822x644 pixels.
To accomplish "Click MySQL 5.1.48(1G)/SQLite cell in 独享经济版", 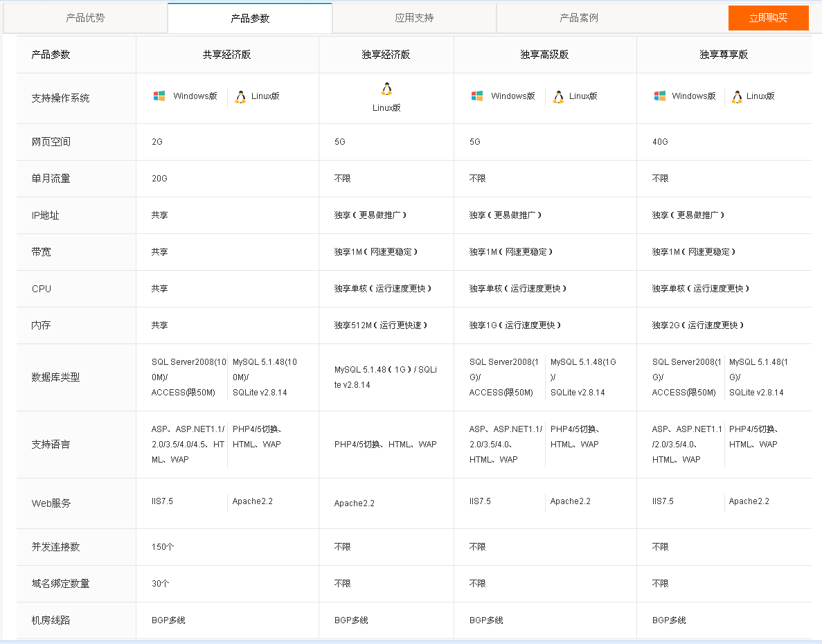I will point(386,377).
